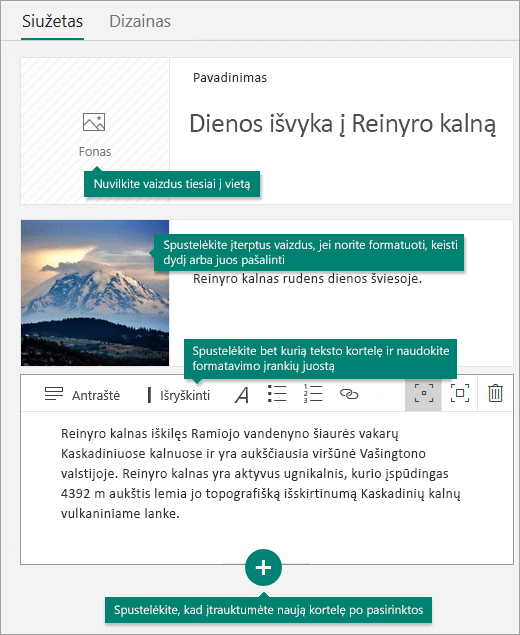Select the small focus emphasis icon
Image resolution: width=520 pixels, height=635 pixels.
tap(423, 393)
